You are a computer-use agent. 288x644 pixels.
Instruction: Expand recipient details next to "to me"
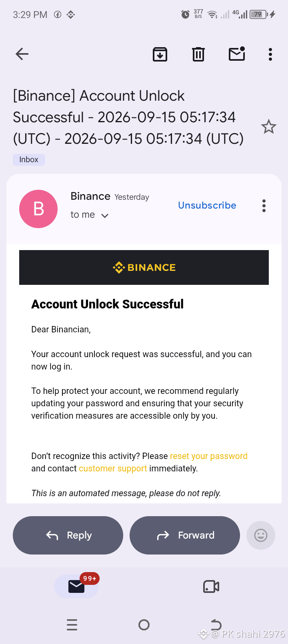105,215
